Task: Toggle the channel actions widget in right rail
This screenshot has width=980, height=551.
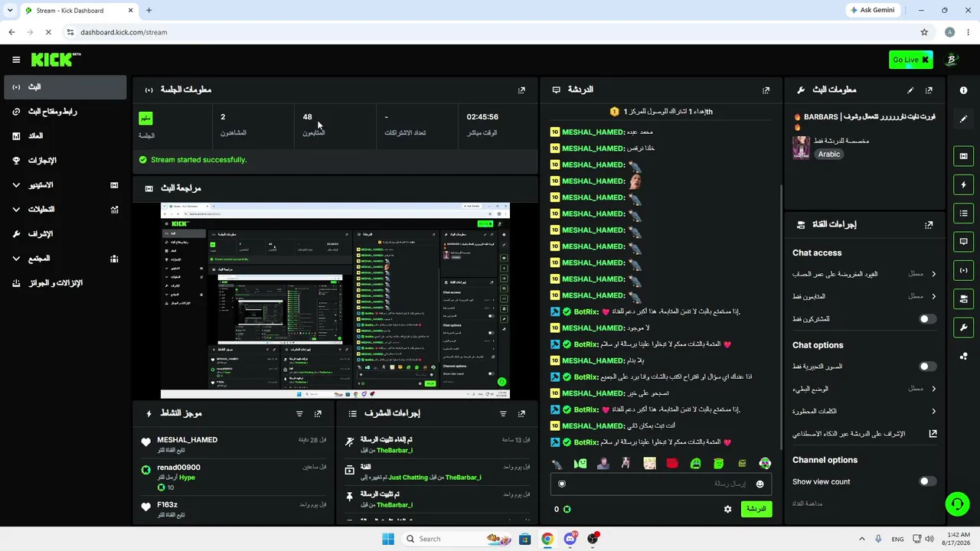Action: point(963,298)
